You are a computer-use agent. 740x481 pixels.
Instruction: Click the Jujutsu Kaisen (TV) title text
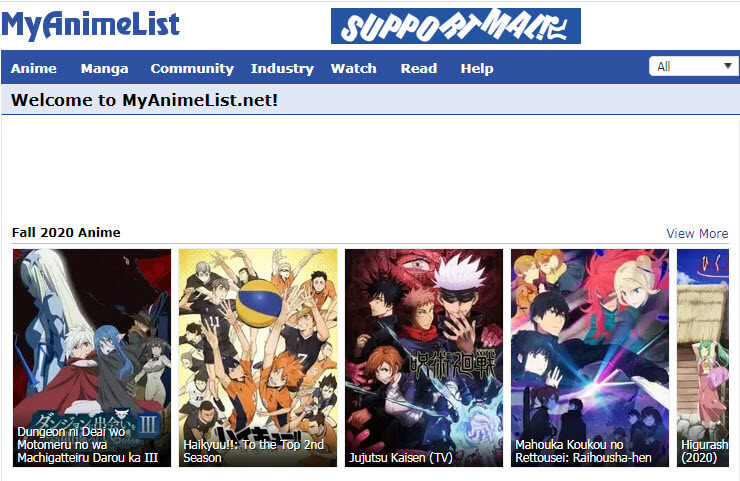[401, 457]
